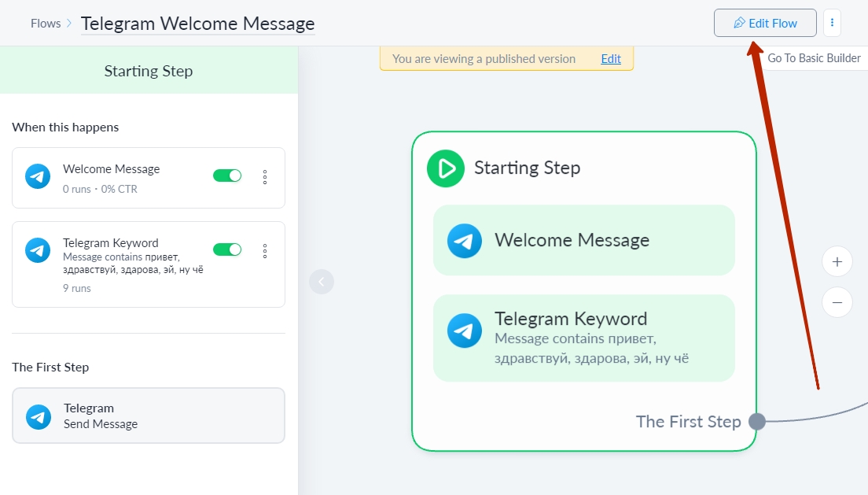Click the 'You are viewing a published version' notice
Image resolution: width=868 pixels, height=495 pixels.
484,59
